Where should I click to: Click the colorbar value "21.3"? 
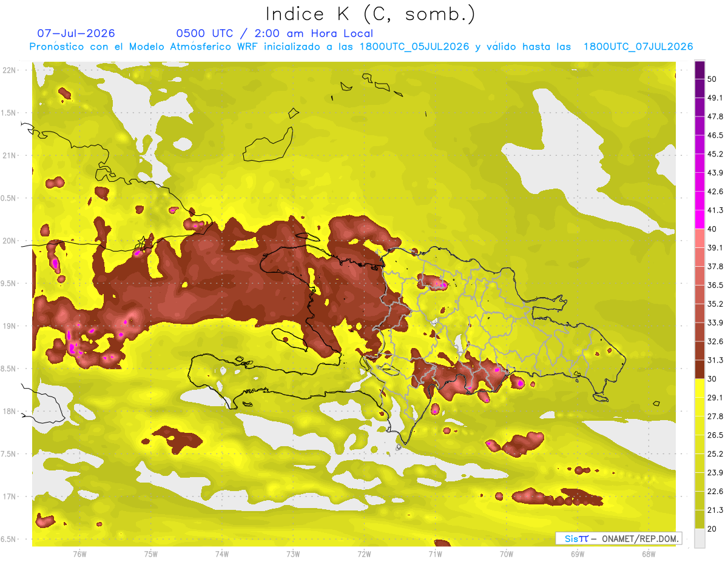[x=715, y=510]
